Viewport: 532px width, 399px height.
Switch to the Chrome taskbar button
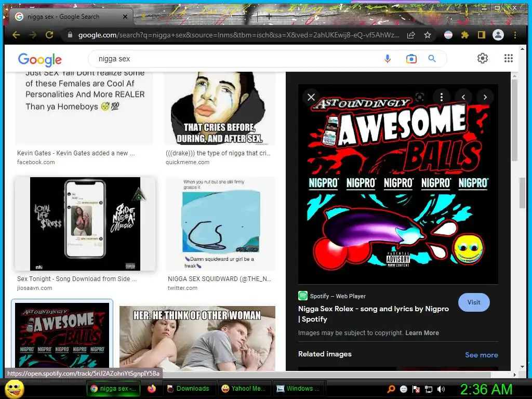pos(114,389)
